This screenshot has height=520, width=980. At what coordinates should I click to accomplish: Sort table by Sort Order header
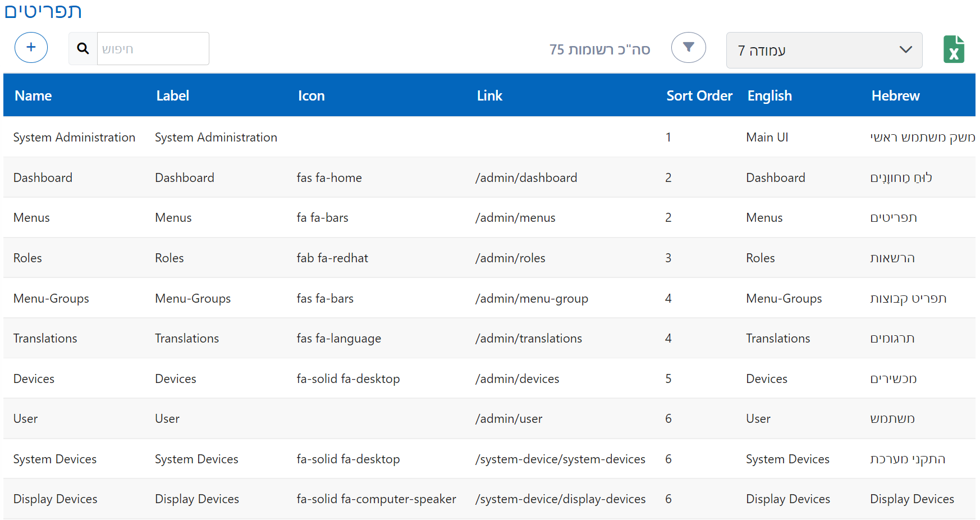(x=699, y=96)
